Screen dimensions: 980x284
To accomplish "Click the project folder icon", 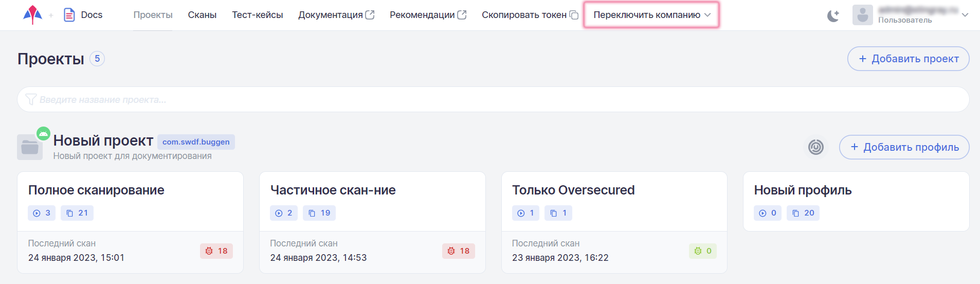I will click(30, 148).
